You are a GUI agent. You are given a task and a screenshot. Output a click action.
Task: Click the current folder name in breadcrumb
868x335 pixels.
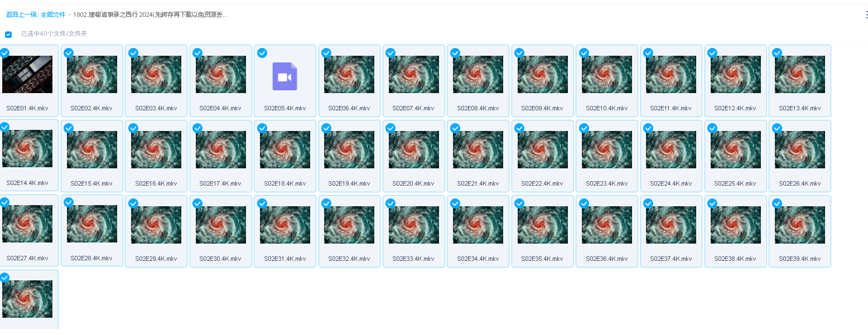[150, 14]
